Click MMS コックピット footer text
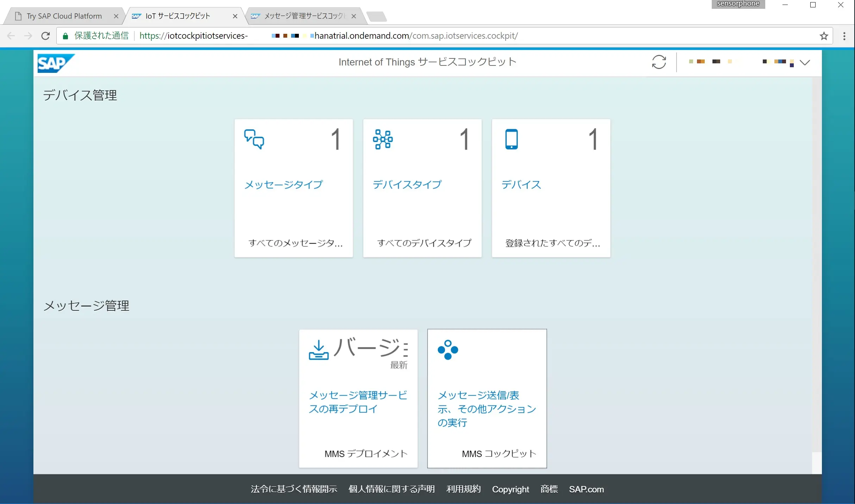This screenshot has height=504, width=855. (499, 454)
